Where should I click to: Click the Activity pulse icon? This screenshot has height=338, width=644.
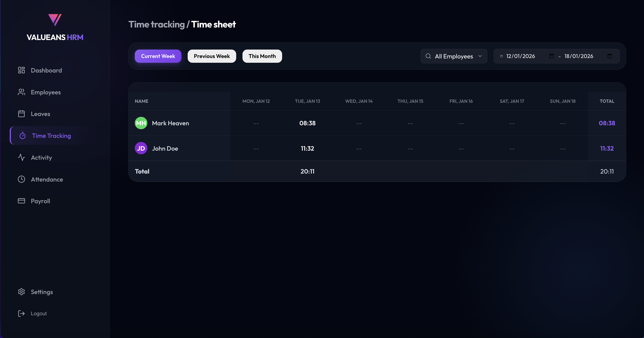[x=21, y=158]
